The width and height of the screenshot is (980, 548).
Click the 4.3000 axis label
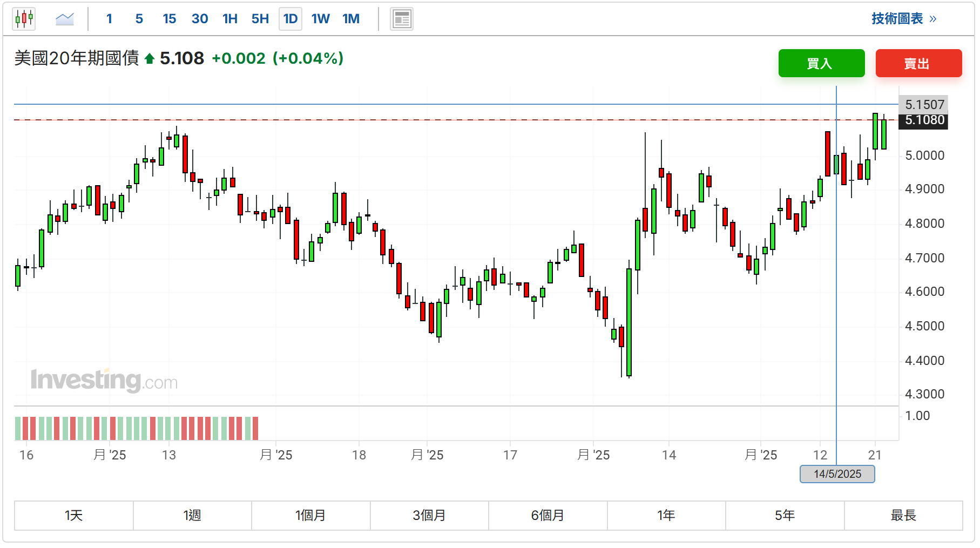tap(924, 394)
